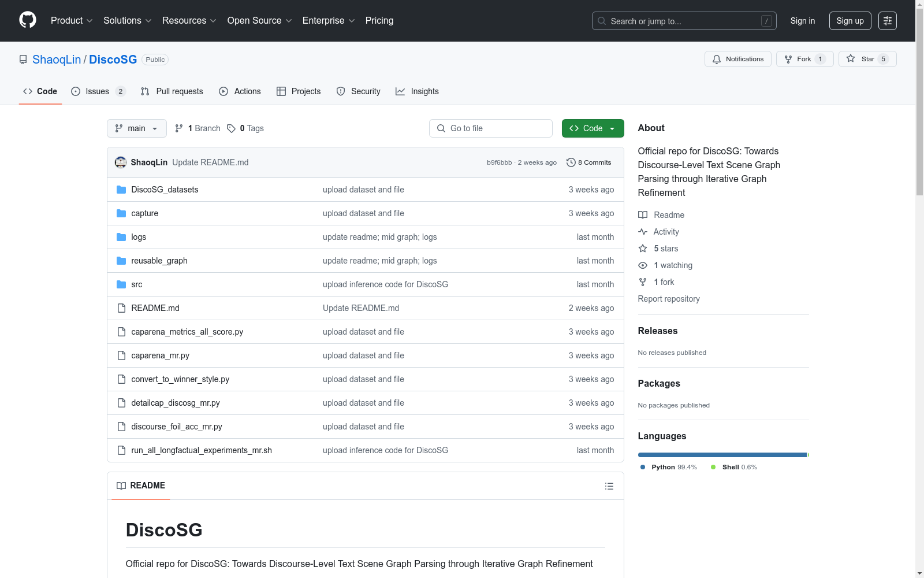This screenshot has width=924, height=578.
Task: Open the Releases heading link
Action: (x=658, y=331)
